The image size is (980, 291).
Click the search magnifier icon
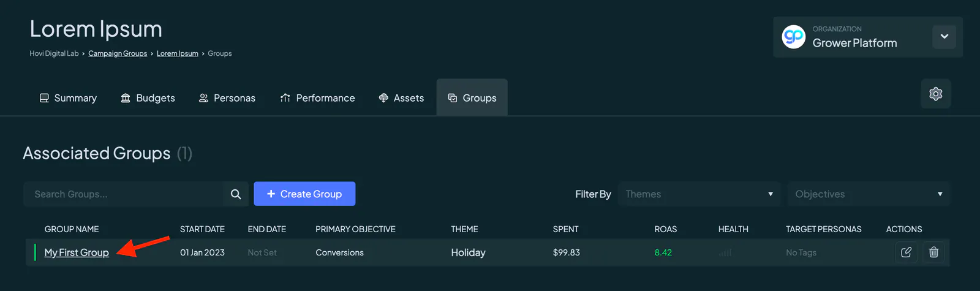point(236,194)
